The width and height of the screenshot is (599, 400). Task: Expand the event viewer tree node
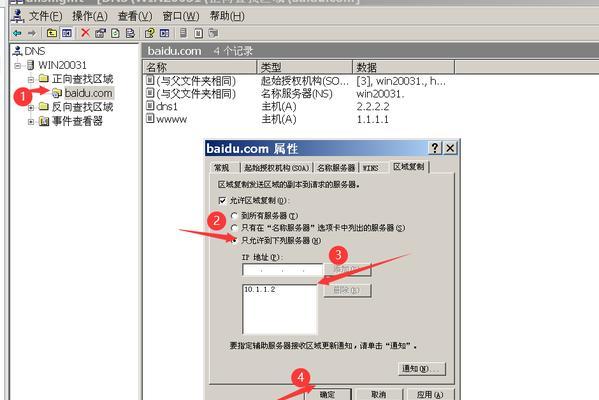[31, 122]
